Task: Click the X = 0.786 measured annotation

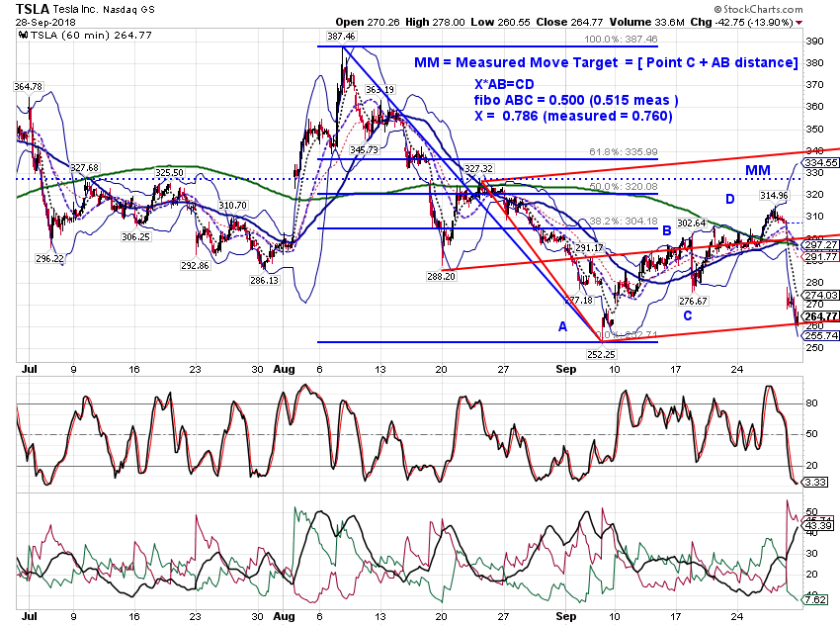Action: pos(573,116)
